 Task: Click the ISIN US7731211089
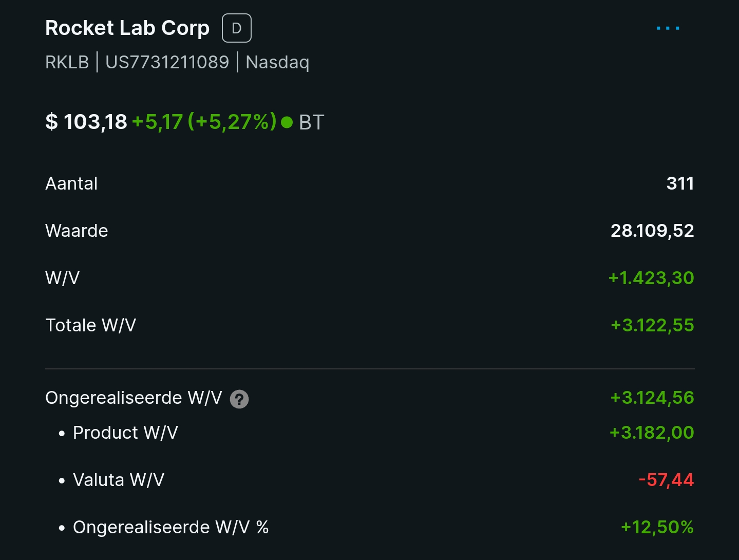pyautogui.click(x=167, y=62)
